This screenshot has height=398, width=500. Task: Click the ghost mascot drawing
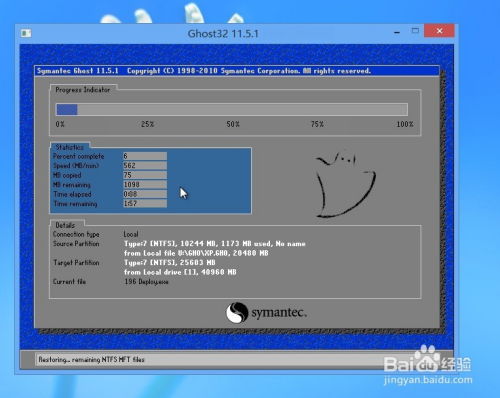tap(345, 185)
